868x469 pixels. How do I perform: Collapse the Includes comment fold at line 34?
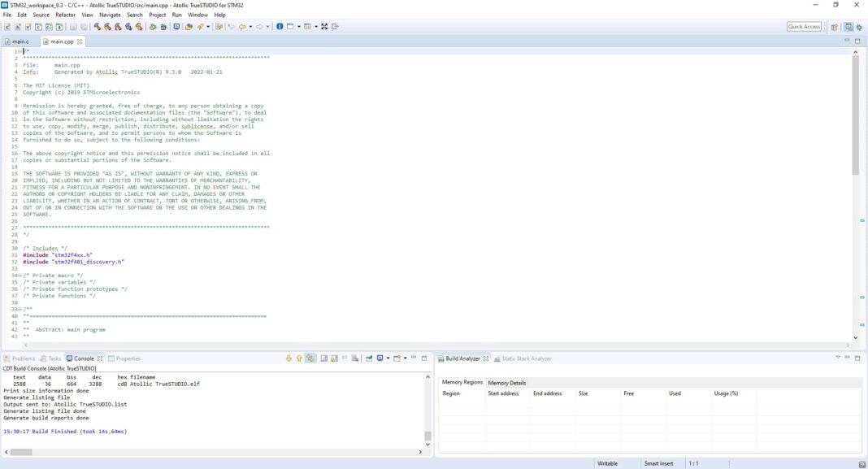coord(19,276)
